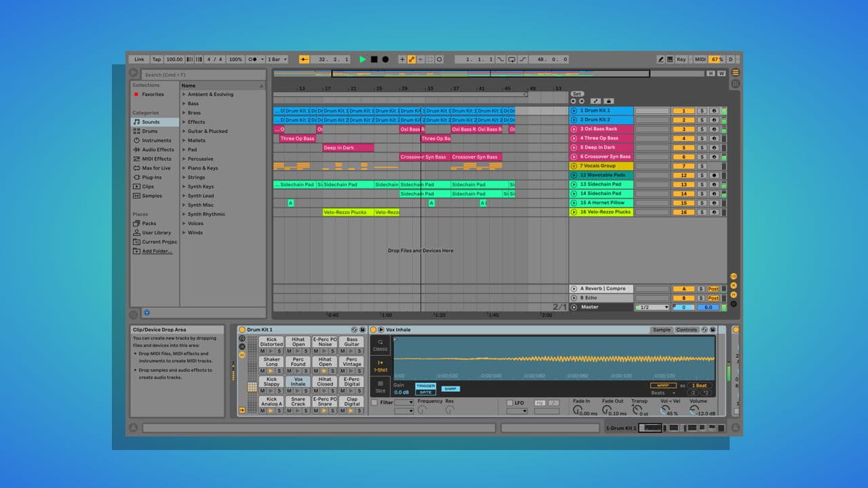
Task: Click the lock envelopes icon near Set
Action: pos(609,101)
